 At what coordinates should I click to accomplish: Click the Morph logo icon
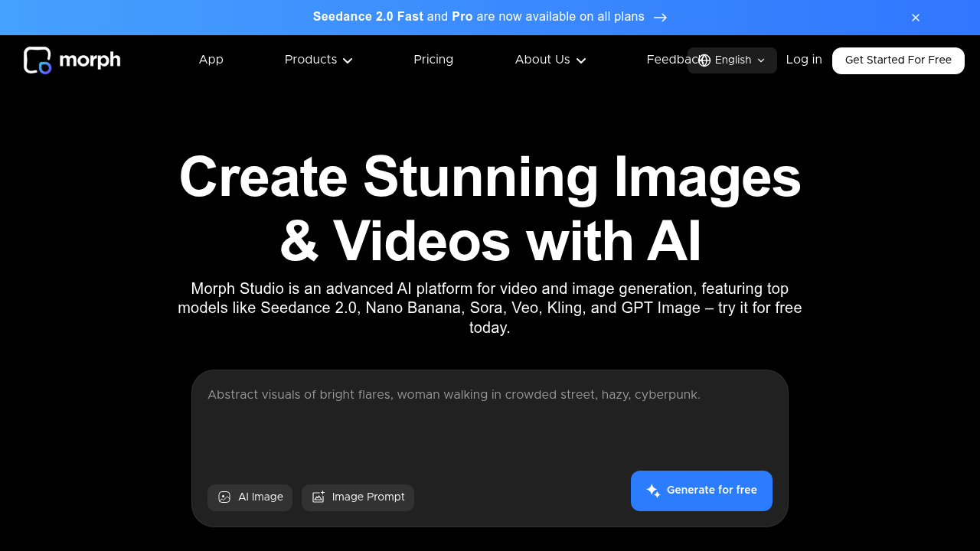point(38,60)
